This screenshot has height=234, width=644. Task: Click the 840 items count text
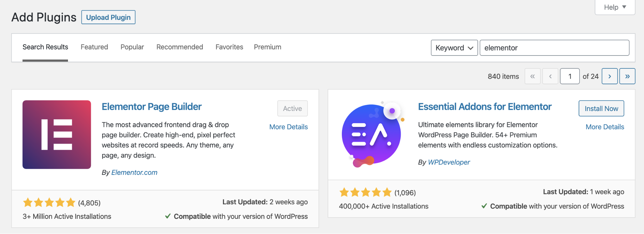tap(503, 76)
